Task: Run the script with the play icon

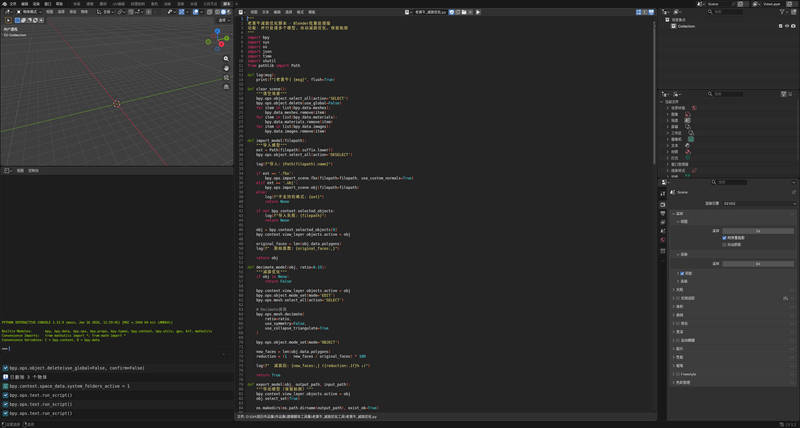Action: 478,12
